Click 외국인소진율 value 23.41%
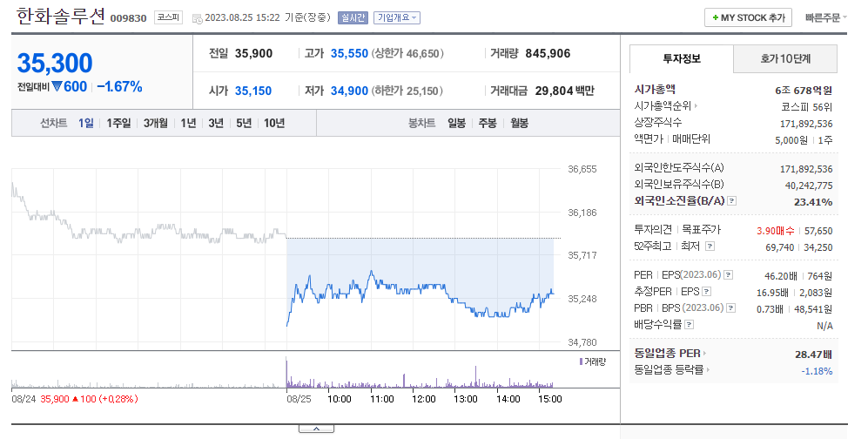Image resolution: width=868 pixels, height=439 pixels. [813, 202]
